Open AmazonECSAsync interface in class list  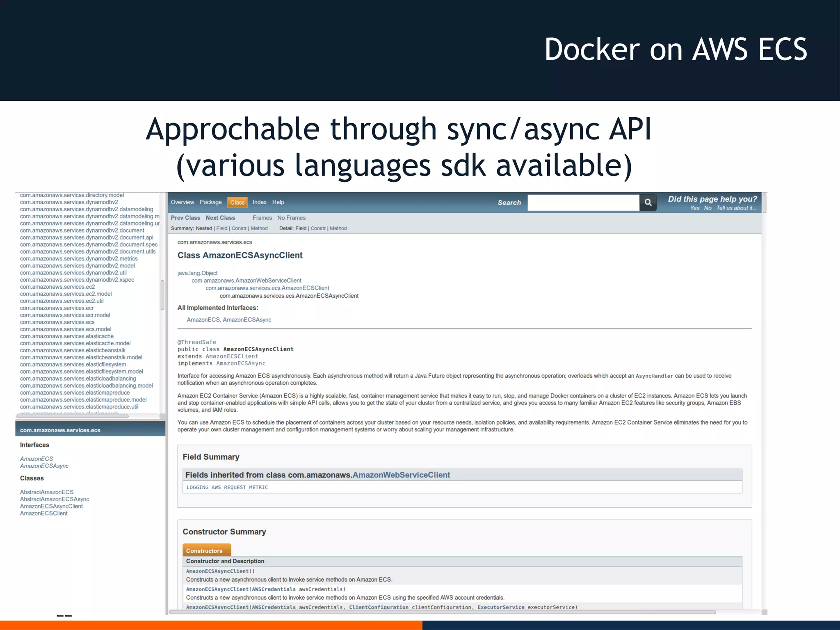[x=44, y=466]
